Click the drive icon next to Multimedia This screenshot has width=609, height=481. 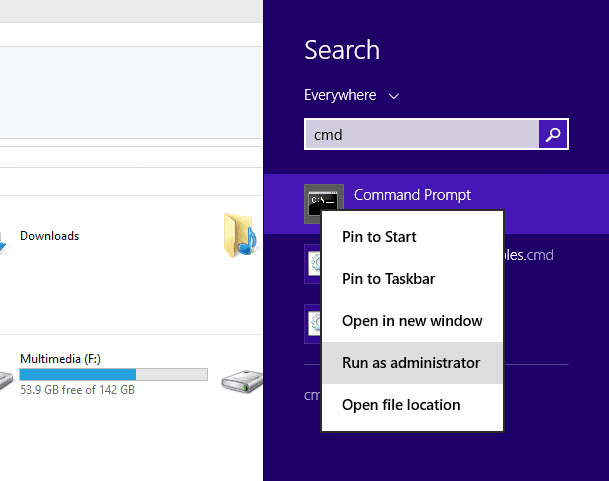(242, 382)
